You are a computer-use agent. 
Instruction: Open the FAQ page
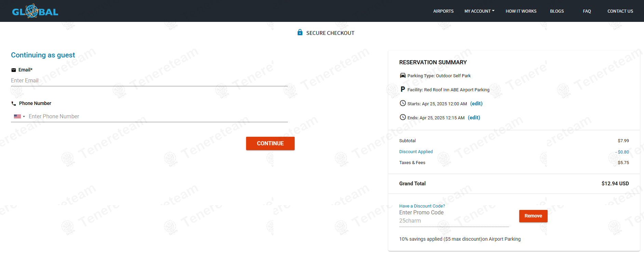coord(587,11)
